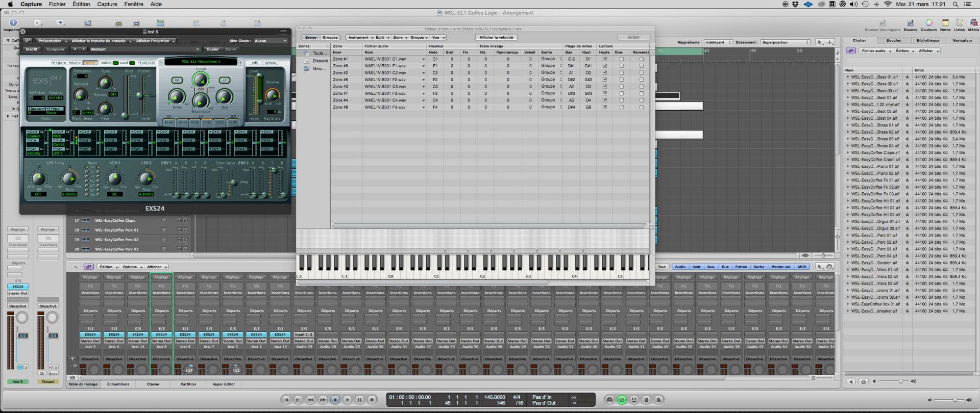
Task: Toggle the Inactif bypass button
Action: click(32, 49)
